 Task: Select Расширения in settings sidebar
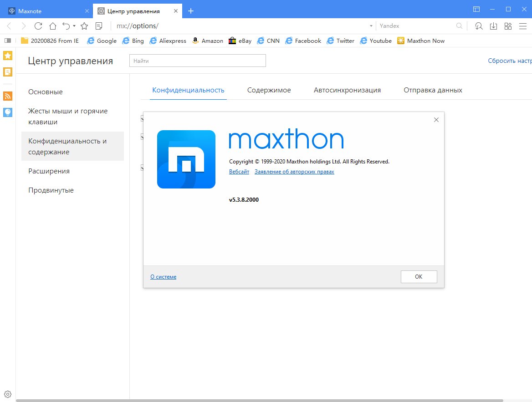pyautogui.click(x=49, y=171)
